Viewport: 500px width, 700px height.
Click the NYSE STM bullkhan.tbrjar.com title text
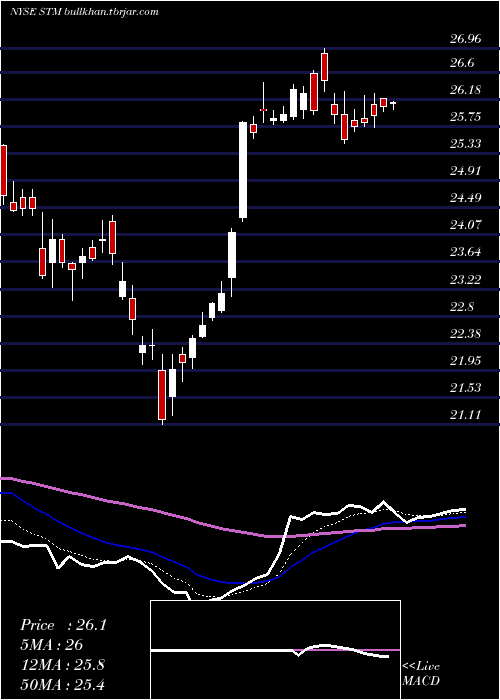84,12
